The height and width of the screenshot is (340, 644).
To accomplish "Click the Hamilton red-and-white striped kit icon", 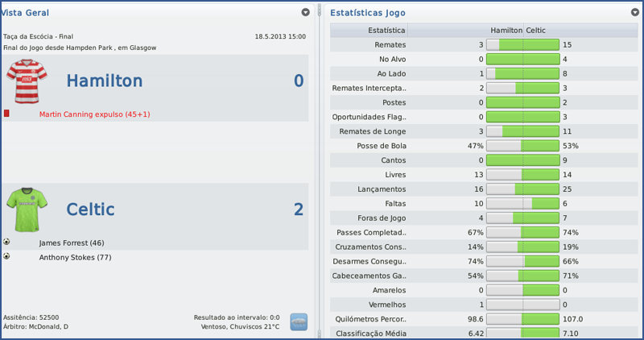I will (27, 81).
